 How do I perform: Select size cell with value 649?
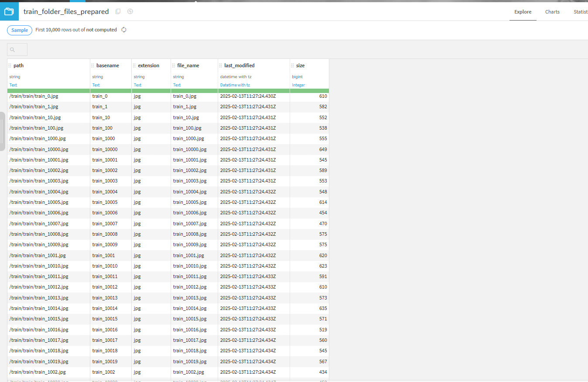click(309, 149)
